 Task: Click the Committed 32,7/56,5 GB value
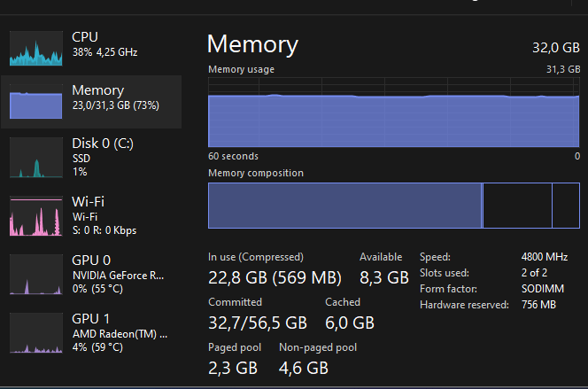(258, 323)
